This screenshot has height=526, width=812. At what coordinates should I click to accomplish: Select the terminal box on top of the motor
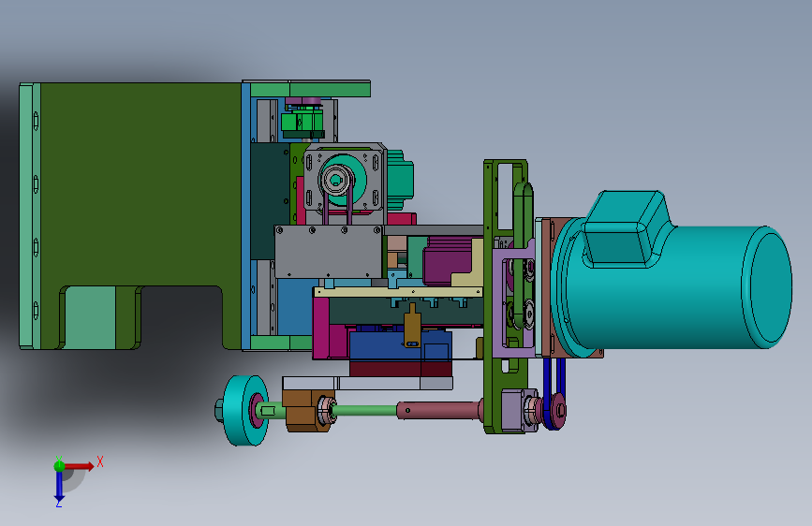pos(627,228)
